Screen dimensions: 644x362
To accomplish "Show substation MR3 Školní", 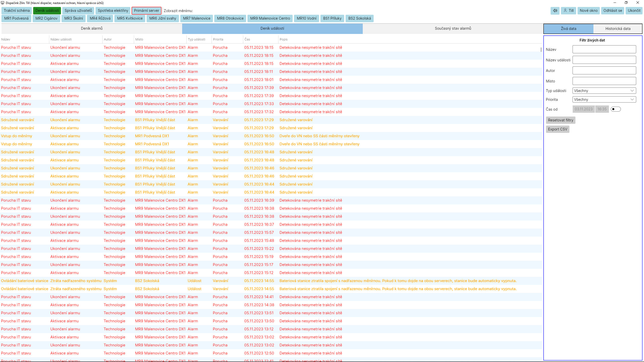I will click(73, 18).
